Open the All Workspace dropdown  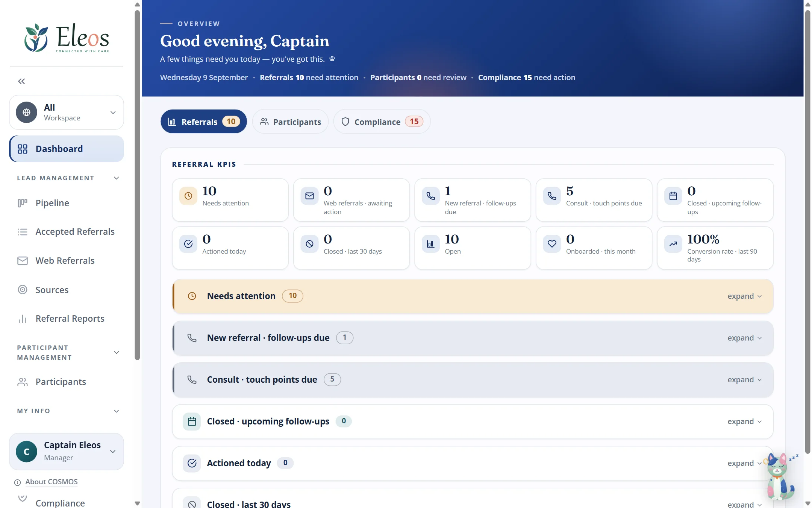67,112
